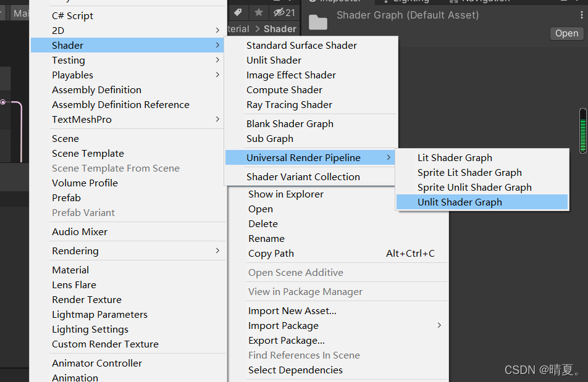Click Rename in context menu
Screen dimensions: 588x382
point(337,239)
